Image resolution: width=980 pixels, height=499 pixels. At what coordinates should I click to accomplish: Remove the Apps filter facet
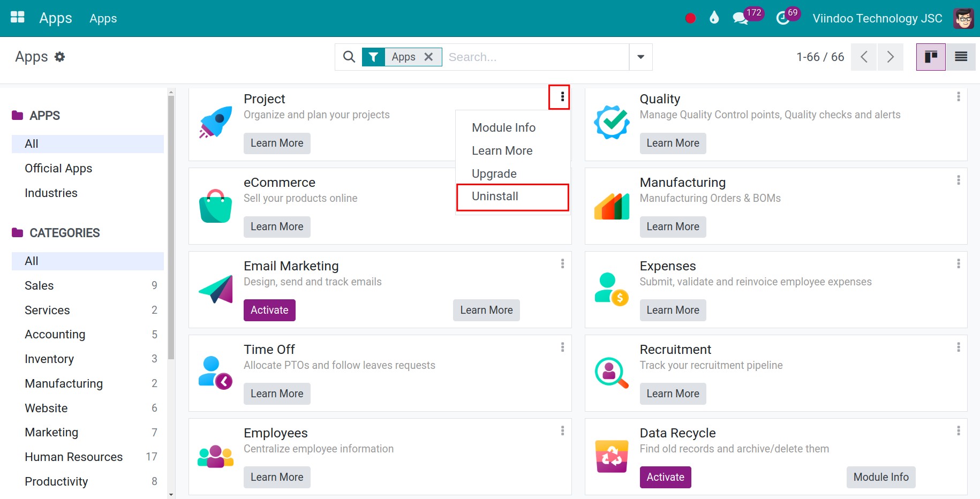click(x=428, y=57)
